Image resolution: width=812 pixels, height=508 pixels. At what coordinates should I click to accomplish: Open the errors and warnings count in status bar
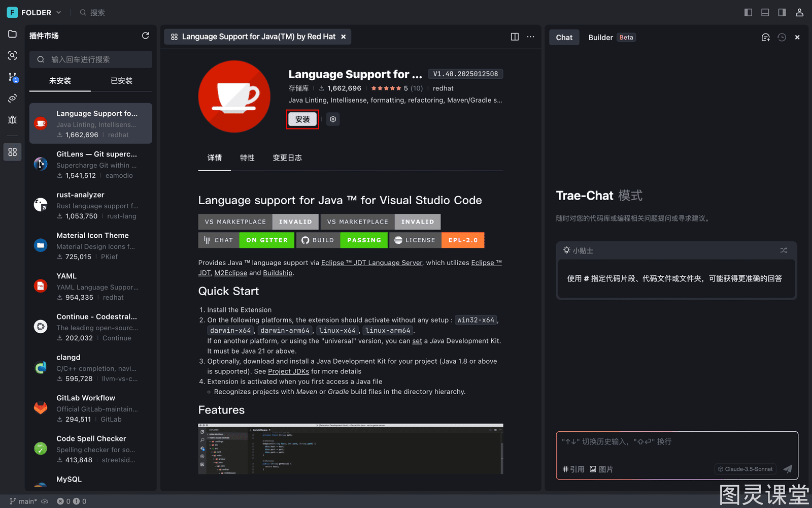click(72, 501)
